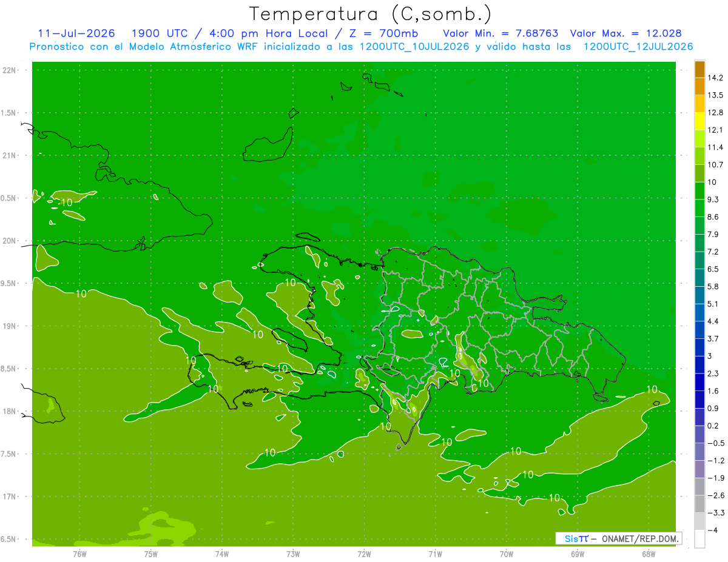
Task: Select purple legend swatch between -1.9 and -1.2
Action: [x=699, y=469]
